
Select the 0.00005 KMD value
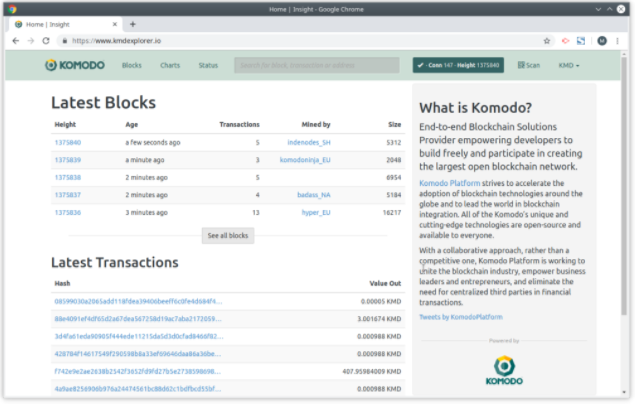(x=381, y=301)
